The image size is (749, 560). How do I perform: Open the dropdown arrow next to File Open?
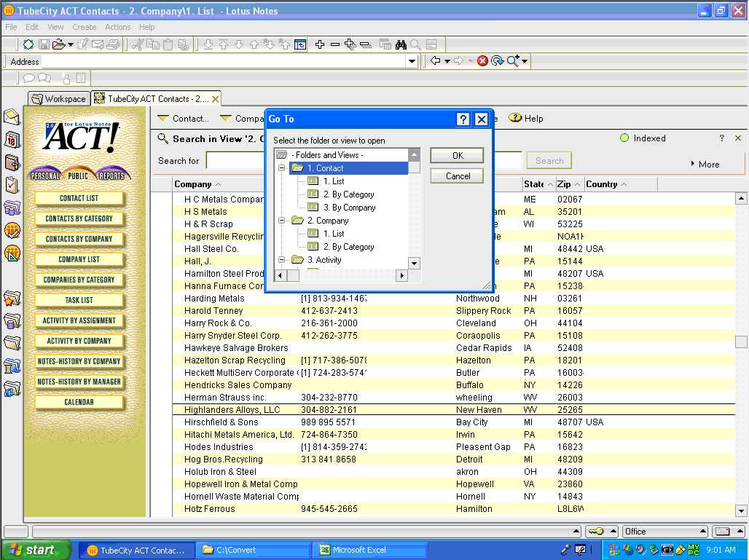point(71,45)
